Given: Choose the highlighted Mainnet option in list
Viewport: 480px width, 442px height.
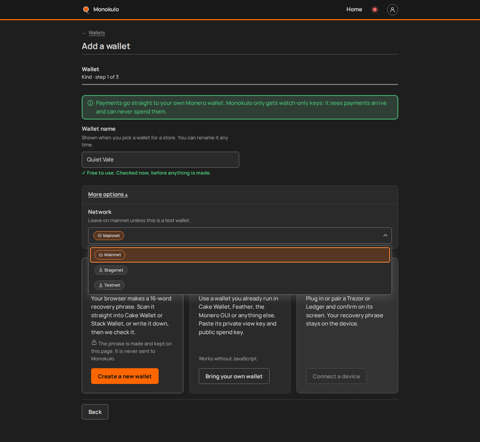Looking at the screenshot, I should coord(240,255).
